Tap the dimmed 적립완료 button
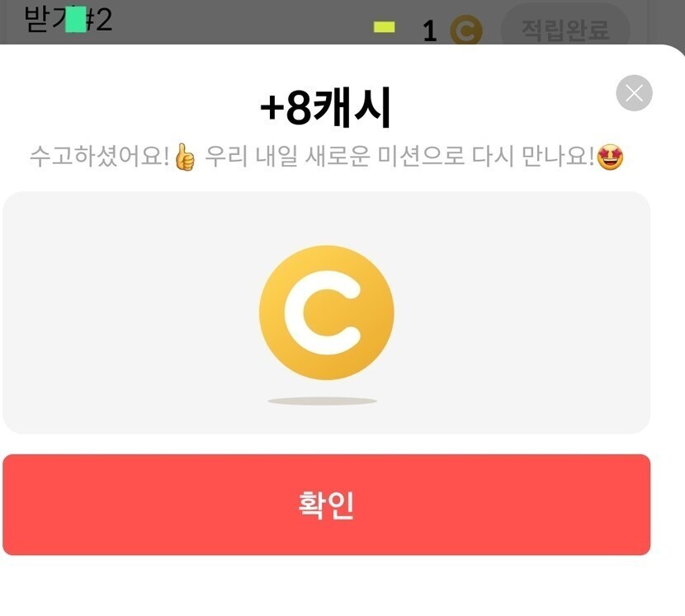The height and width of the screenshot is (616, 685). [565, 27]
